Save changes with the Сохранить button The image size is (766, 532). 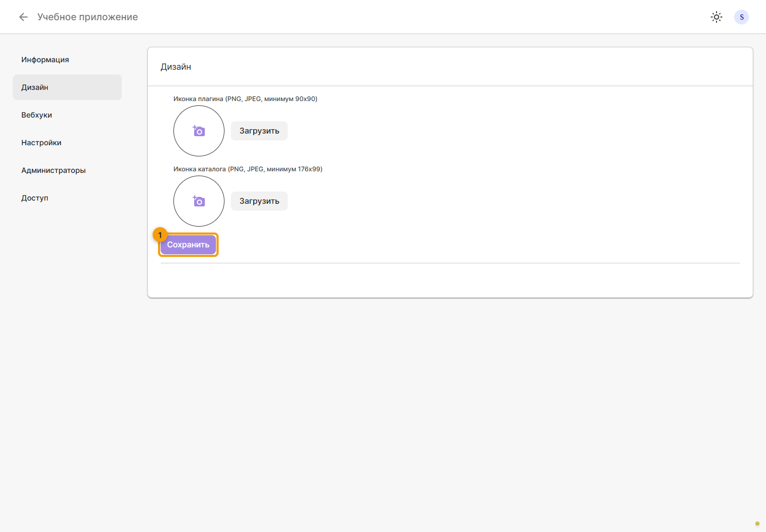click(x=188, y=245)
